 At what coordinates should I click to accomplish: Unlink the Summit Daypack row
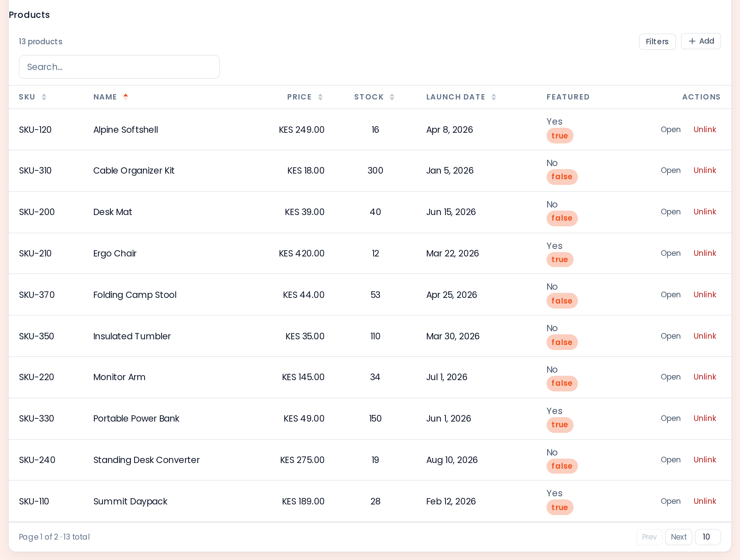[x=705, y=501]
